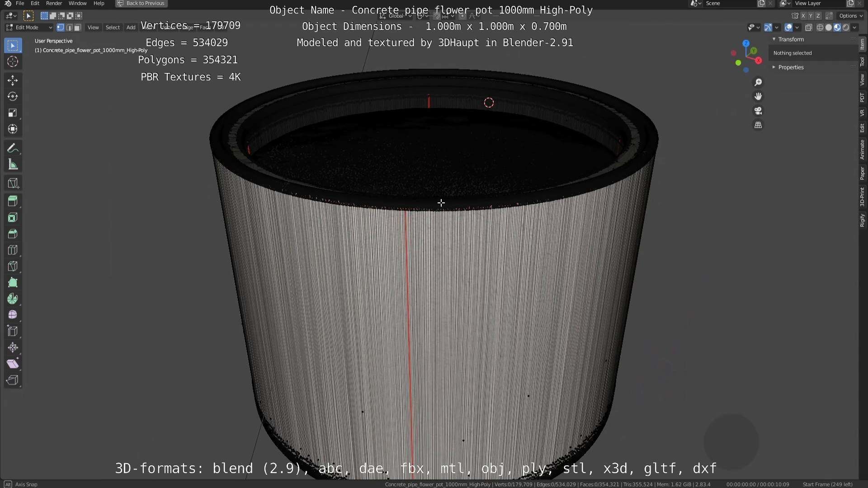Choose the Move tool
The height and width of the screenshot is (488, 868).
coord(13,80)
